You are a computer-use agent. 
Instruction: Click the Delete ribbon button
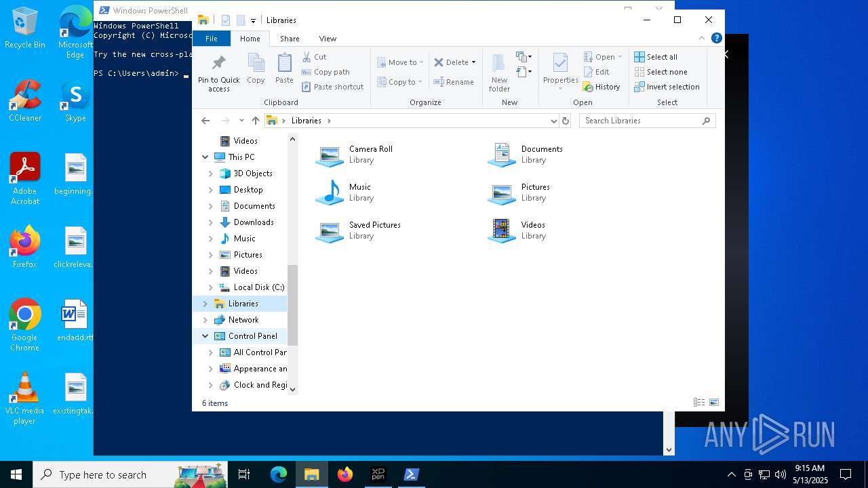pos(454,62)
